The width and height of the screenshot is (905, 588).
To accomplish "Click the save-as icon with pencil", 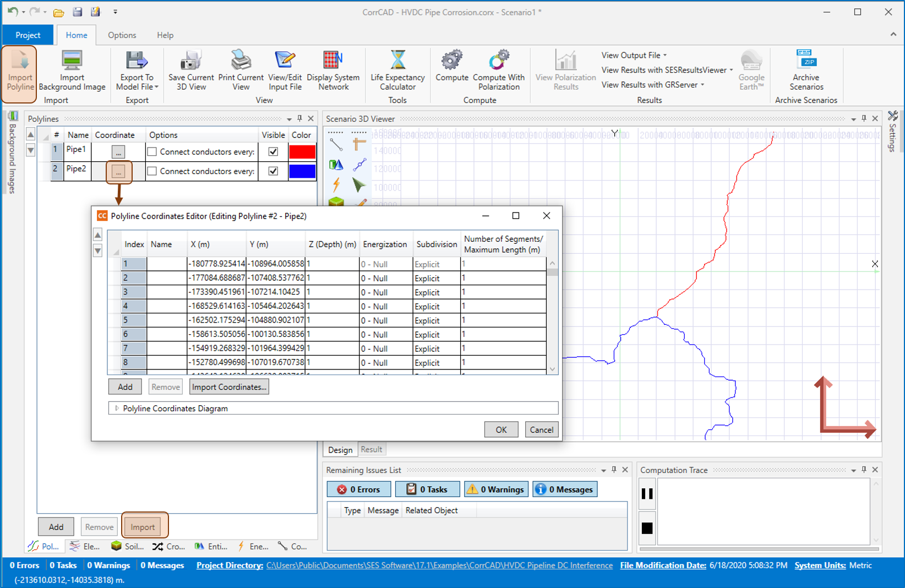I will [96, 12].
